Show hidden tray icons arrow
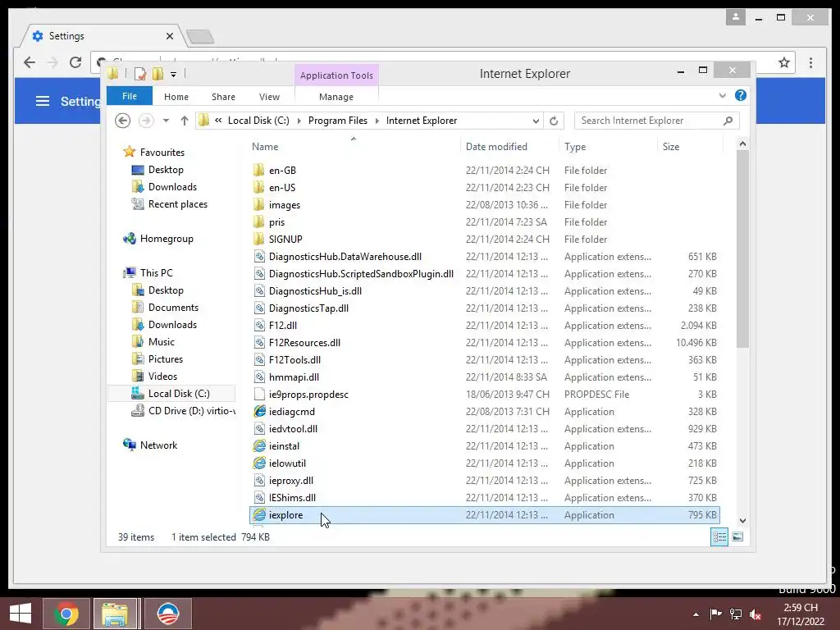Image resolution: width=840 pixels, height=630 pixels. click(696, 614)
